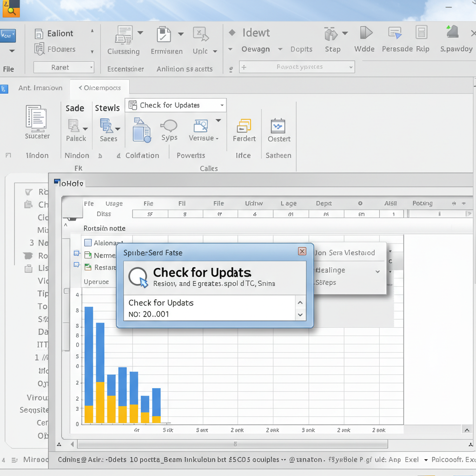This screenshot has width=476, height=476.
Task: Click the Colfation document database icon
Action: tap(141, 130)
